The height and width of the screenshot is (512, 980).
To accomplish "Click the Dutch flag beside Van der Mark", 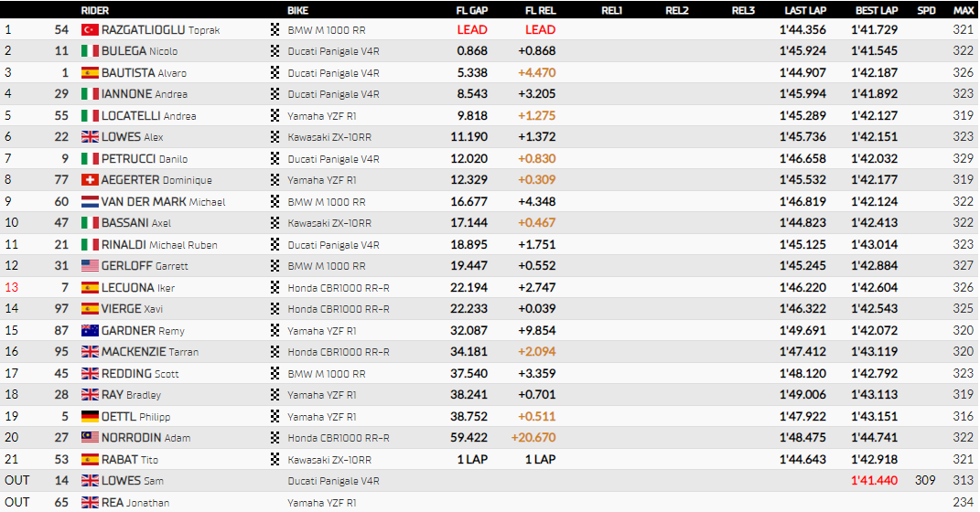I will point(90,202).
